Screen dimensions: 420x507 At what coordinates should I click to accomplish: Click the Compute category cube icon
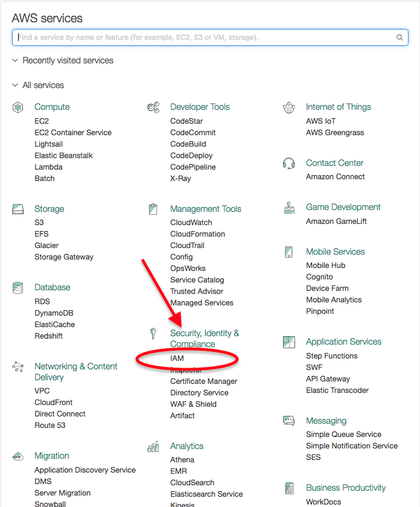pos(17,107)
